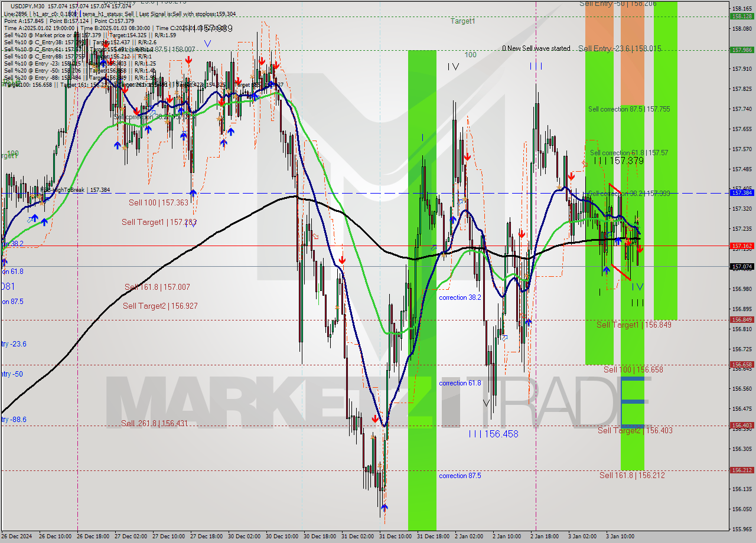Select the 'I I I | 156.458' wave label
The width and height of the screenshot is (756, 543).
pyautogui.click(x=493, y=434)
